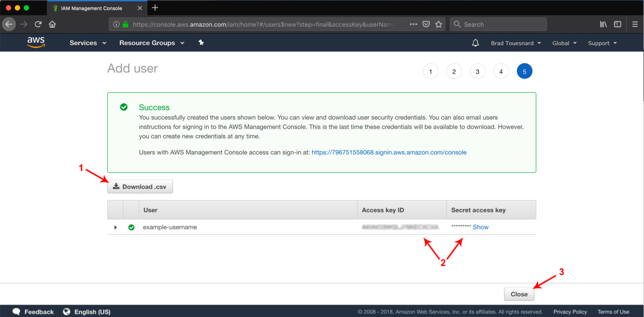644x317 pixels.
Task: Expand the example-username row details
Action: tap(115, 227)
